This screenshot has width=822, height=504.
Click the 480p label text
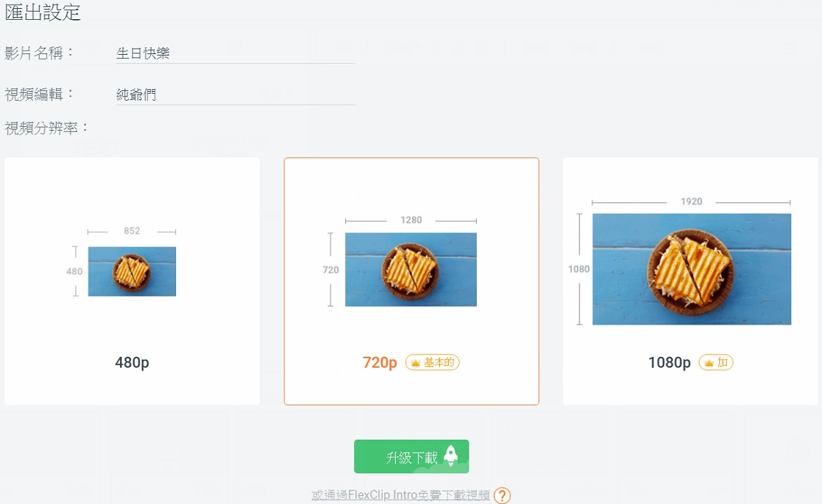[132, 363]
